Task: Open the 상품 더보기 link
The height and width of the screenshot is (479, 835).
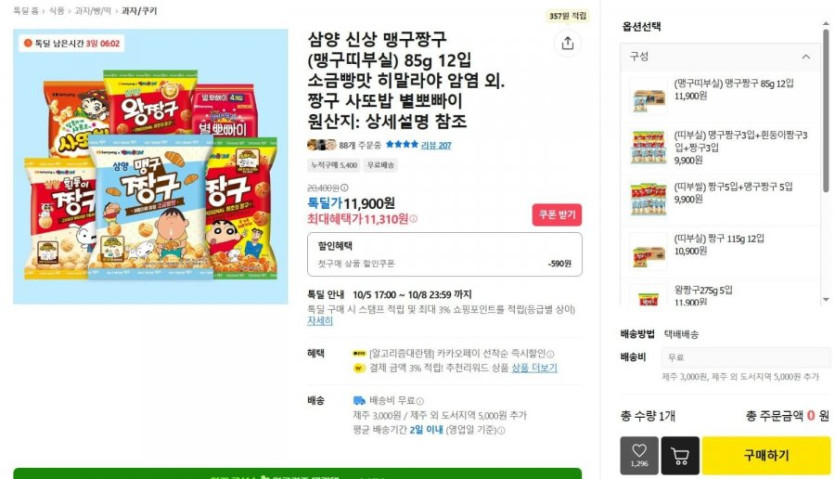Action: tap(534, 368)
